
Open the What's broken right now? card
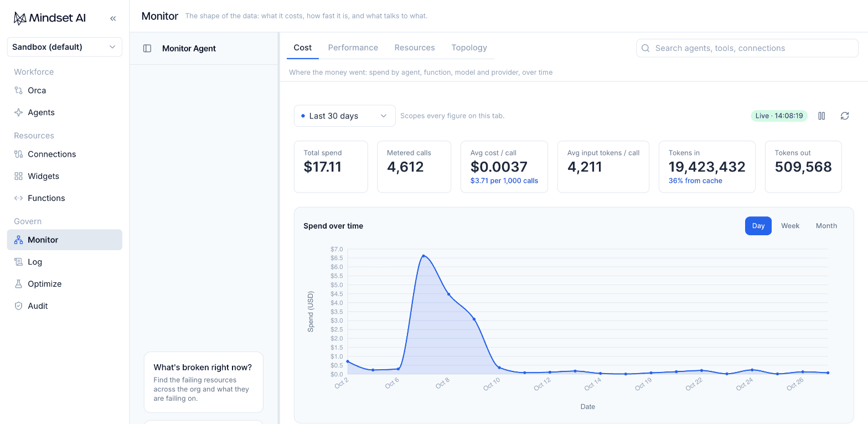pos(204,382)
